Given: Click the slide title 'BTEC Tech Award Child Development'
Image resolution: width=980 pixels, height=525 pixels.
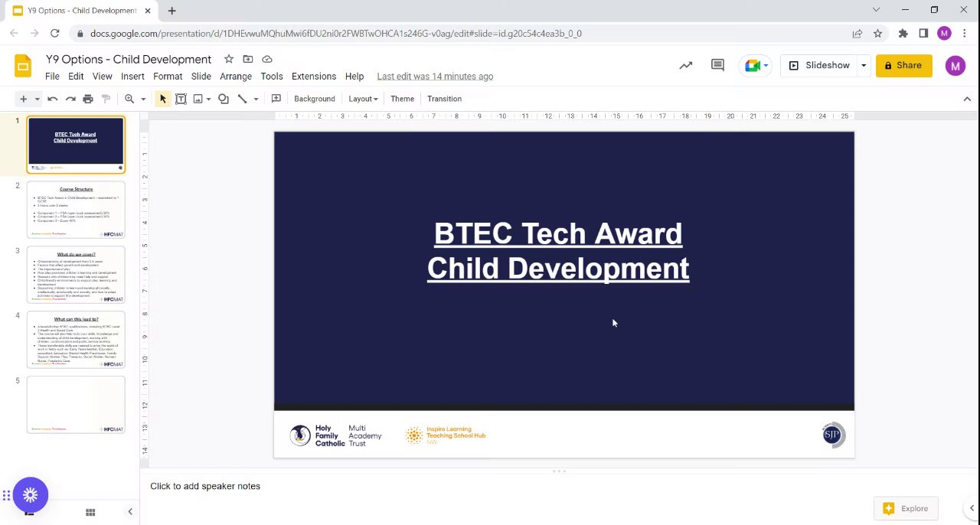Looking at the screenshot, I should click(x=558, y=251).
